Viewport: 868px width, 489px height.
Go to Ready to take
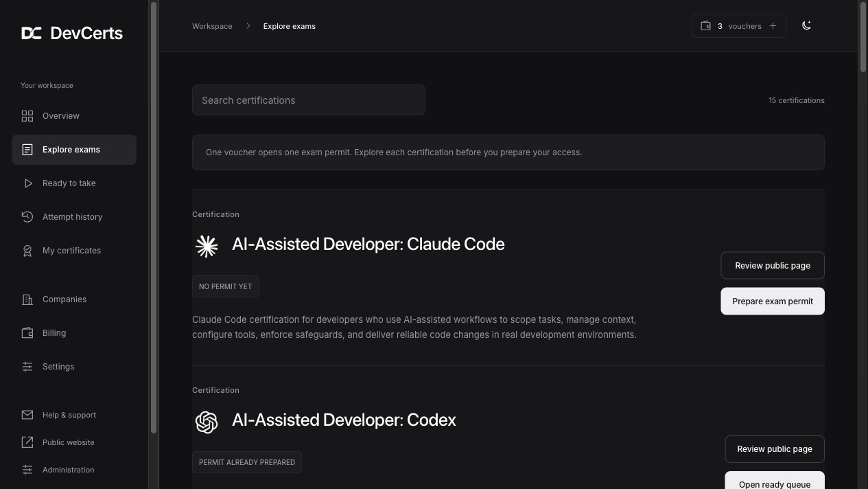click(x=74, y=183)
